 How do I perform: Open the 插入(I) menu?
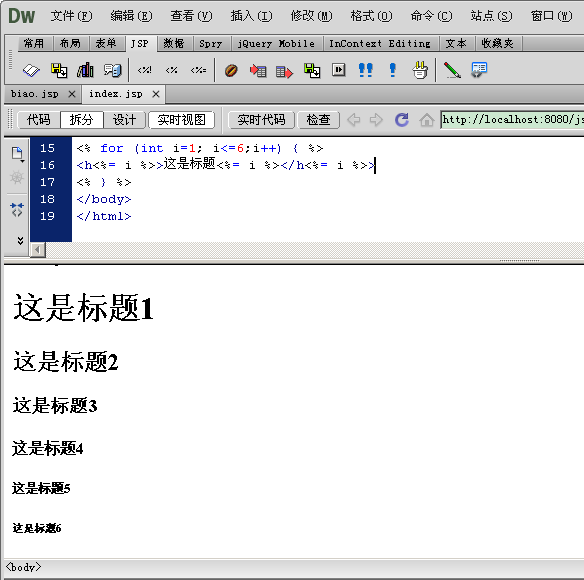(251, 16)
